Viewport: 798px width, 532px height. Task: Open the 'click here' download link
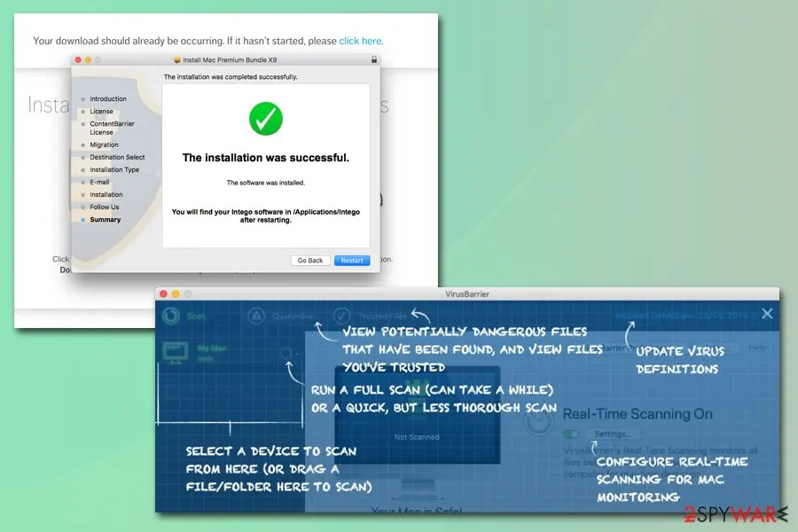pyautogui.click(x=360, y=41)
